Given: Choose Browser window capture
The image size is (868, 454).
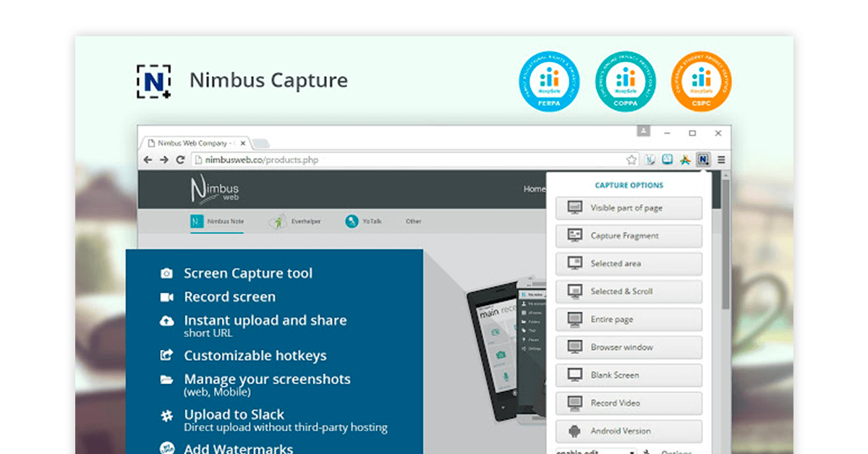Looking at the screenshot, I should pos(629,347).
